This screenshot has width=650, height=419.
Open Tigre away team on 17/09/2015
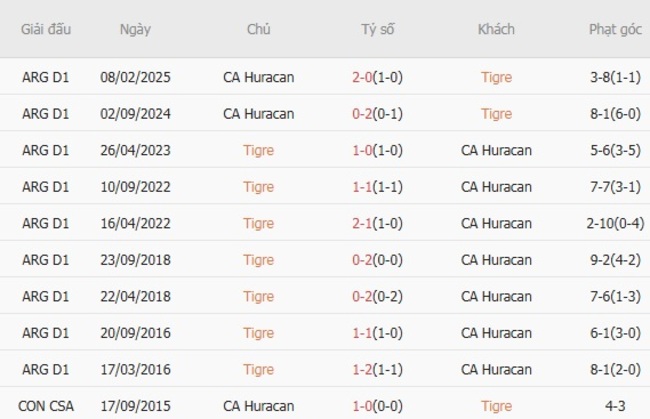pos(496,406)
